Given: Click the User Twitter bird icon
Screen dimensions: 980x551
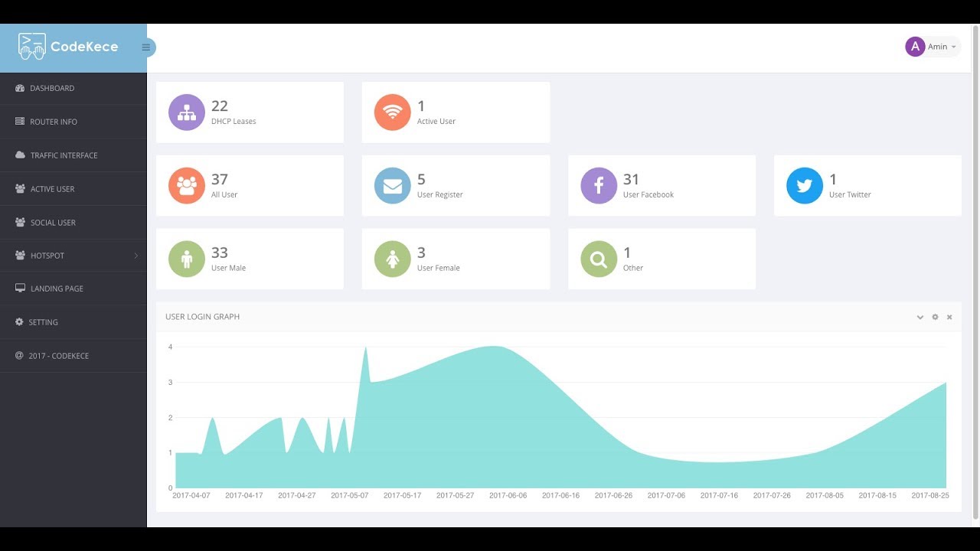Looking at the screenshot, I should point(805,186).
